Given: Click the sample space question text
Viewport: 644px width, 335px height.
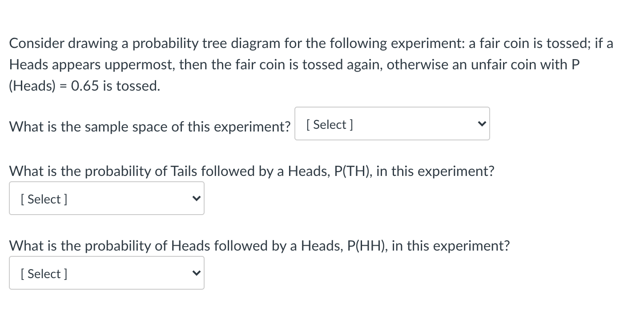Looking at the screenshot, I should (149, 127).
